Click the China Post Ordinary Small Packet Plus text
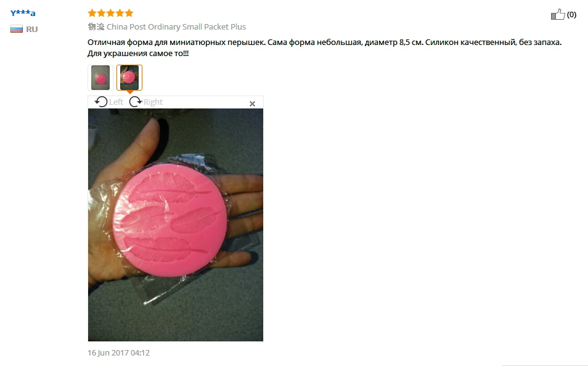The height and width of the screenshot is (366, 588). point(176,26)
